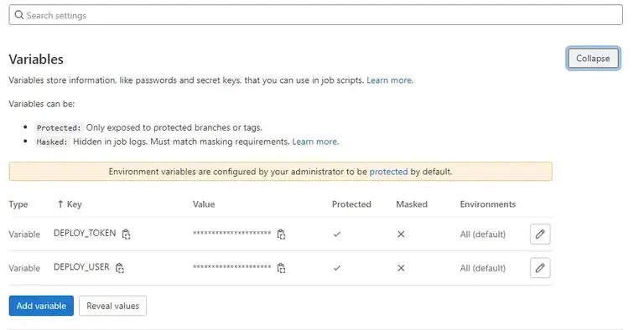644x330 pixels.
Task: Select the DEPLOY_USER key text
Action: tap(81, 267)
